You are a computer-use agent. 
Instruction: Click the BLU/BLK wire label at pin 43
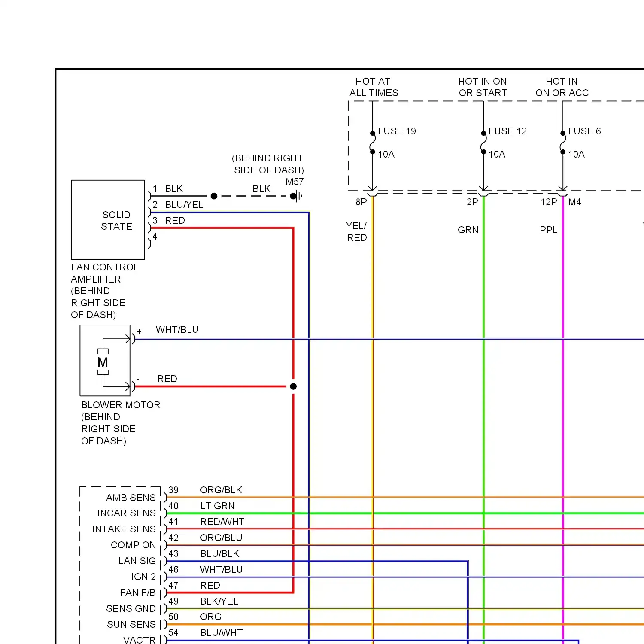[220, 554]
